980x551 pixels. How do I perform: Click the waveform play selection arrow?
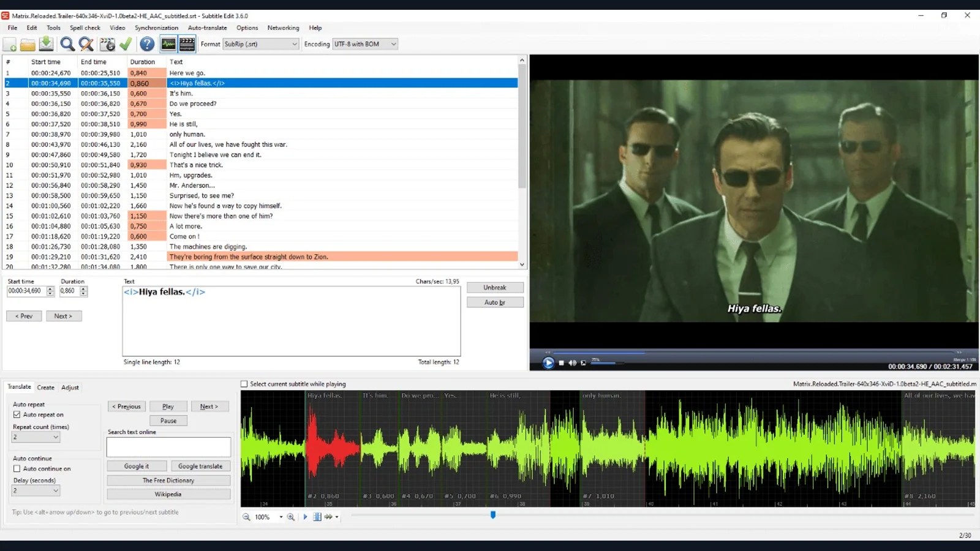click(x=305, y=517)
